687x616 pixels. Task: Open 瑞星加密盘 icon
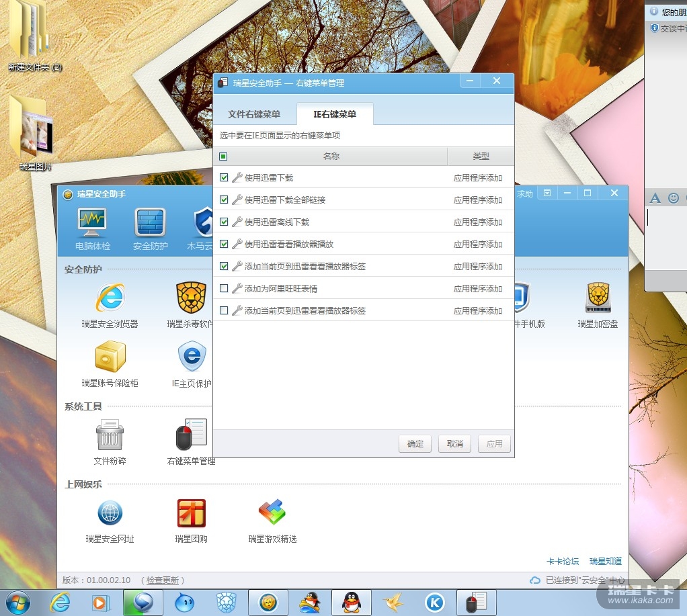click(x=598, y=305)
